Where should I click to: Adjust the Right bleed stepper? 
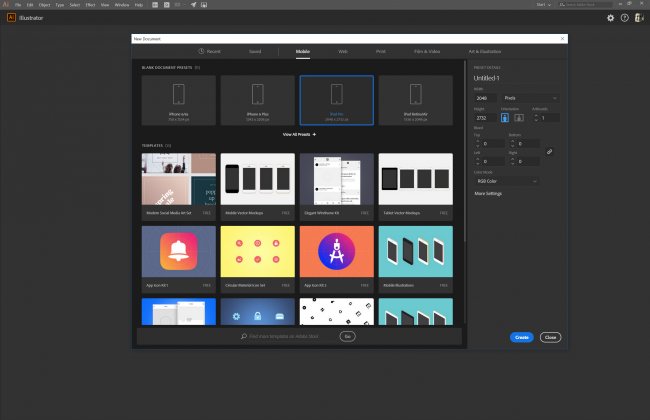click(x=512, y=161)
